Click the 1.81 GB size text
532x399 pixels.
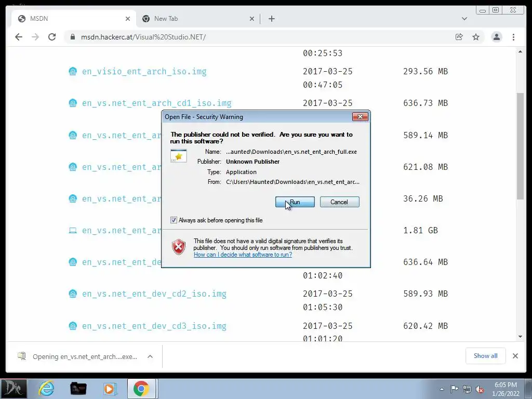point(420,230)
